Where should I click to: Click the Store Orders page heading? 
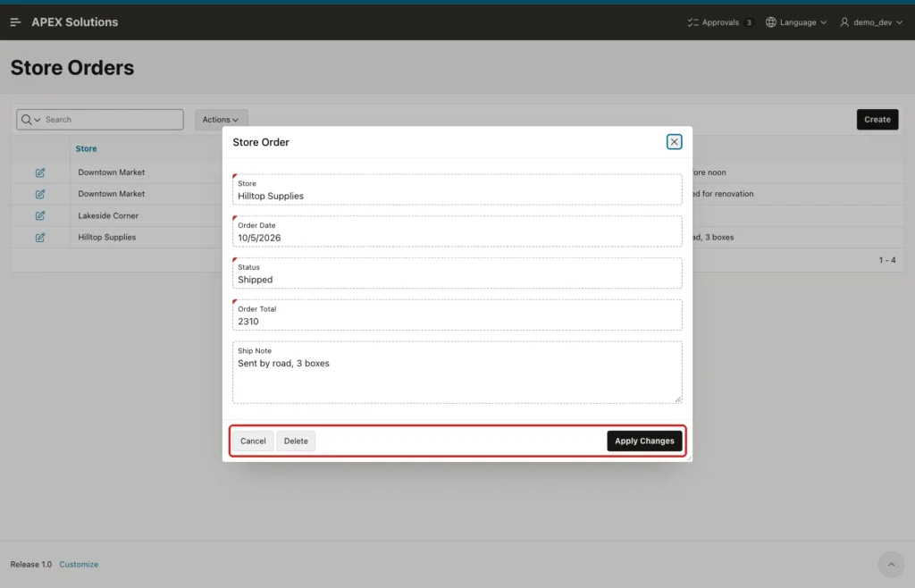pos(72,68)
